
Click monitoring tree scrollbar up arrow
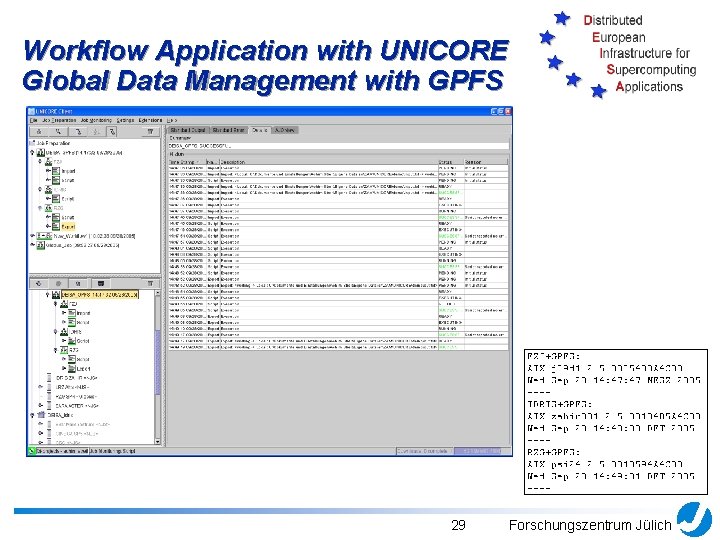point(158,293)
